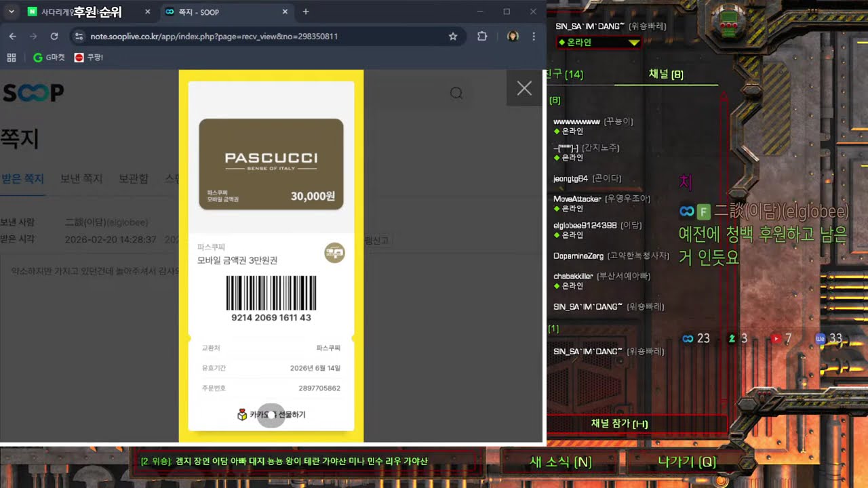This screenshot has height=488, width=868.
Task: Click the green F badge in chat
Action: tap(704, 212)
